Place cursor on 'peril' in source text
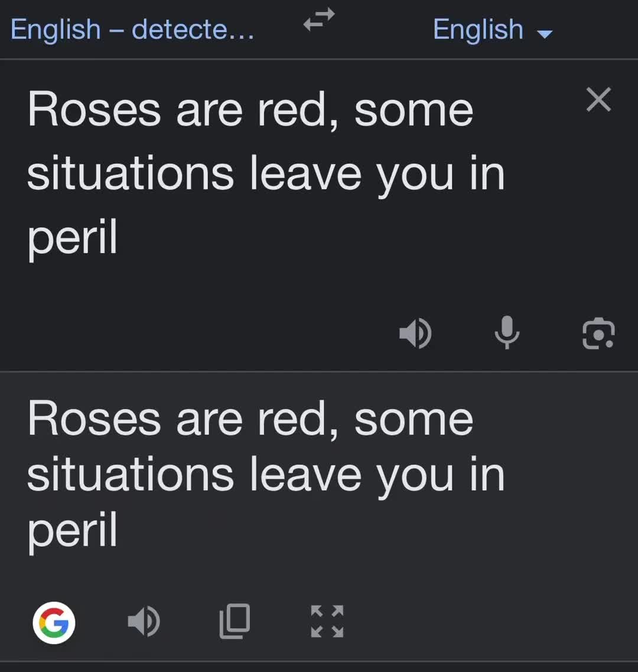The height and width of the screenshot is (672, 638). pyautogui.click(x=72, y=237)
